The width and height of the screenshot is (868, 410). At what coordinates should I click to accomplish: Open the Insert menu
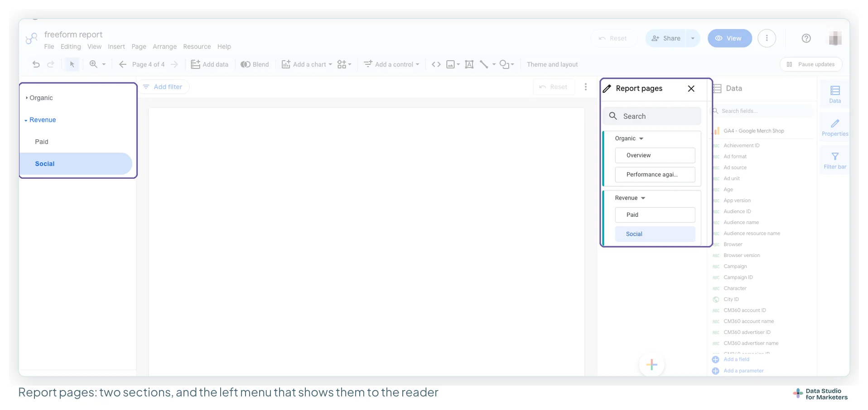116,47
